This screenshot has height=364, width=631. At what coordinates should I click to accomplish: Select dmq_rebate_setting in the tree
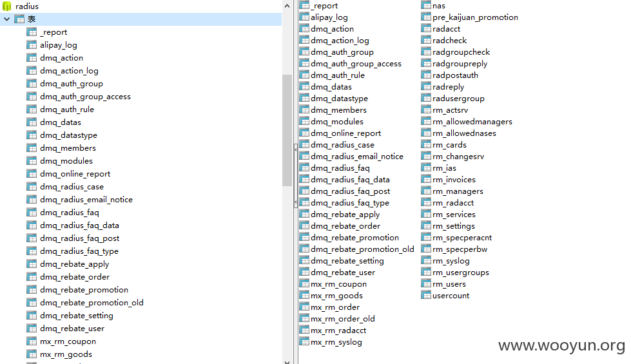pos(77,315)
